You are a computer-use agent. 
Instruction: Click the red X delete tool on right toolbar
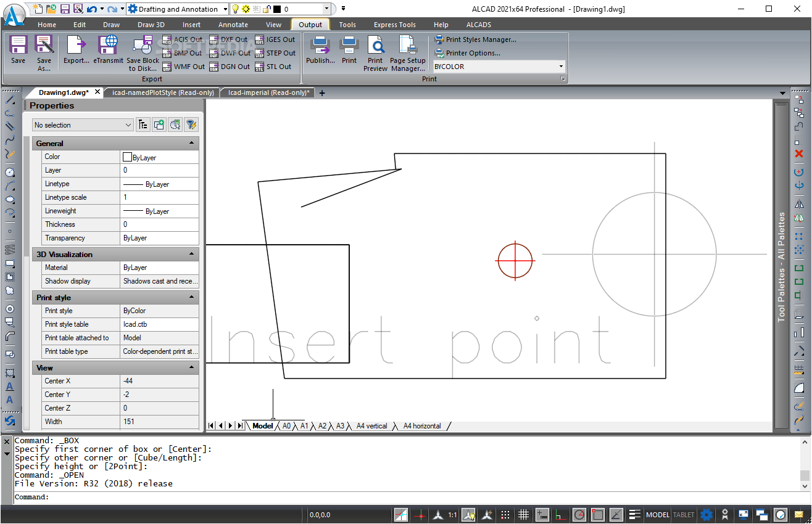[x=799, y=154]
